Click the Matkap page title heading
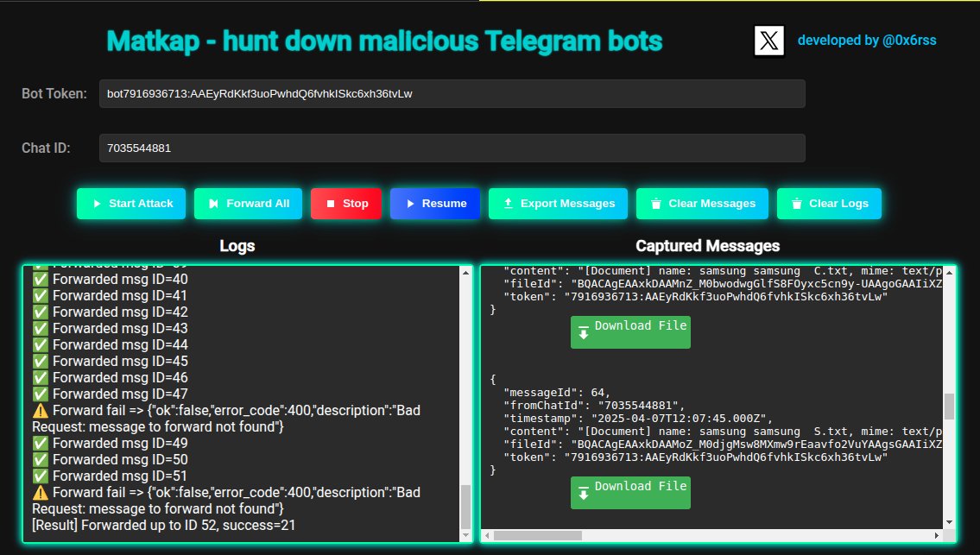The height and width of the screenshot is (555, 980). (x=384, y=41)
